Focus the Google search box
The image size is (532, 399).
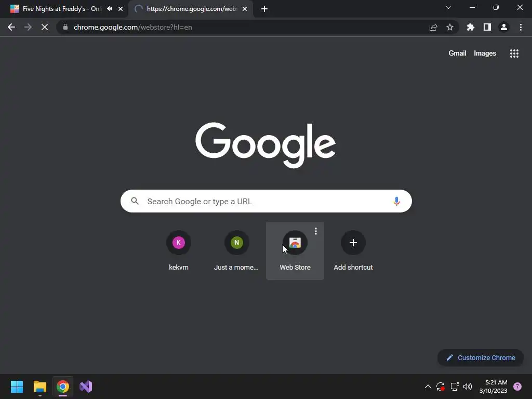266,201
